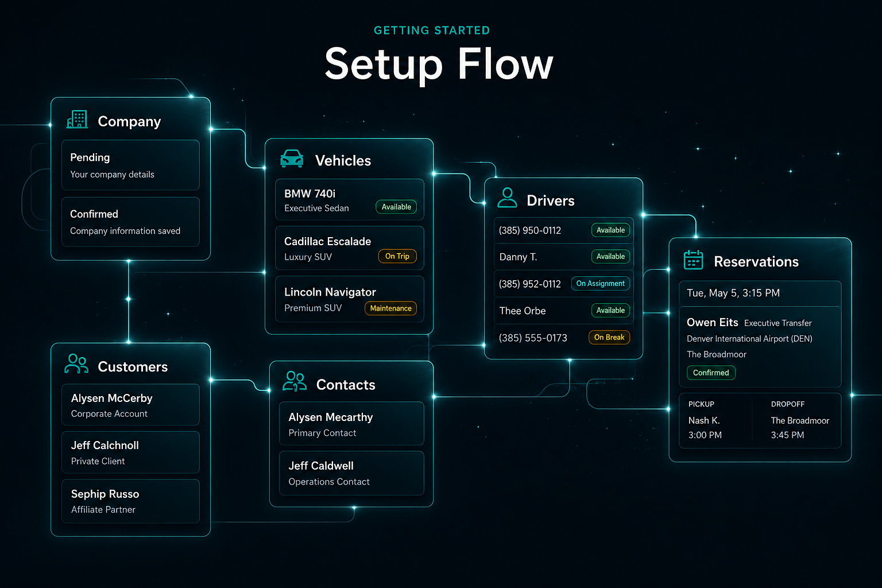882x588 pixels.
Task: Select driver number (385) 950-0112
Action: coord(530,230)
